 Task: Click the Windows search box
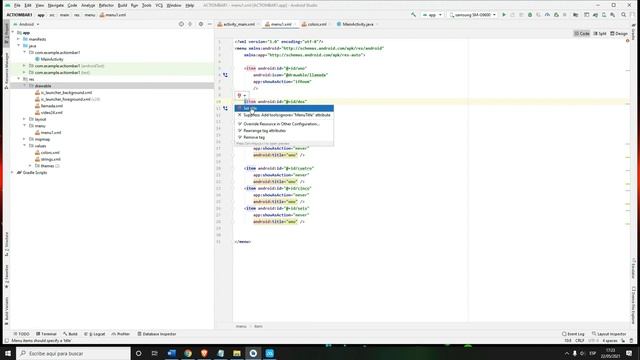click(x=73, y=353)
